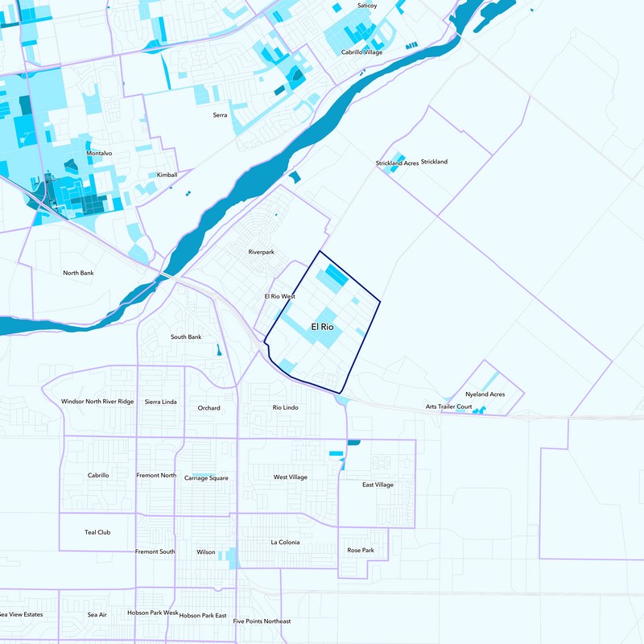The width and height of the screenshot is (644, 644).
Task: Click the El Rio neighborhood label
Action: pyautogui.click(x=322, y=328)
